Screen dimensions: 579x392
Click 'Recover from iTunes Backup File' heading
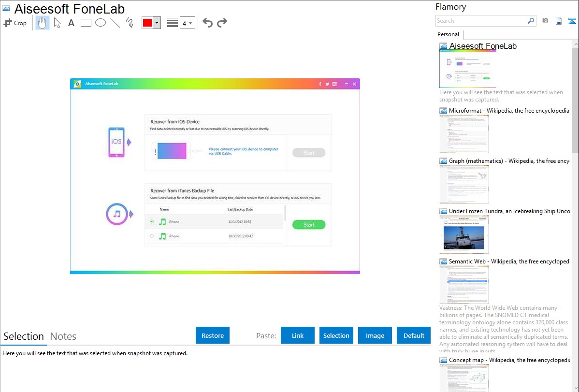pos(182,190)
